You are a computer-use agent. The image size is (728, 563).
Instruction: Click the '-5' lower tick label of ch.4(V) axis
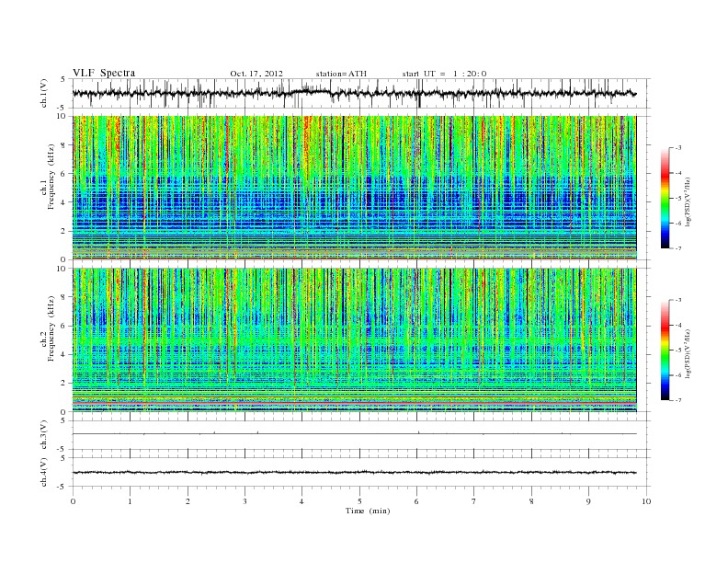[63, 487]
